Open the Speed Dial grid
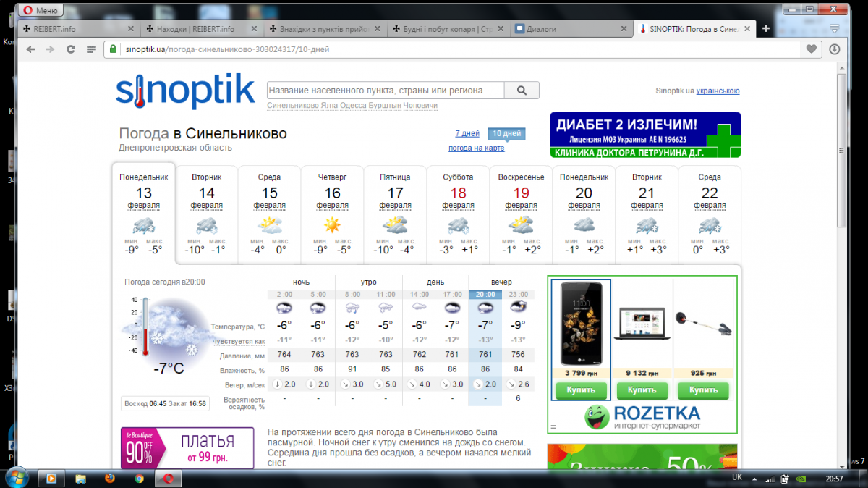The width and height of the screenshot is (868, 488). pos(91,49)
